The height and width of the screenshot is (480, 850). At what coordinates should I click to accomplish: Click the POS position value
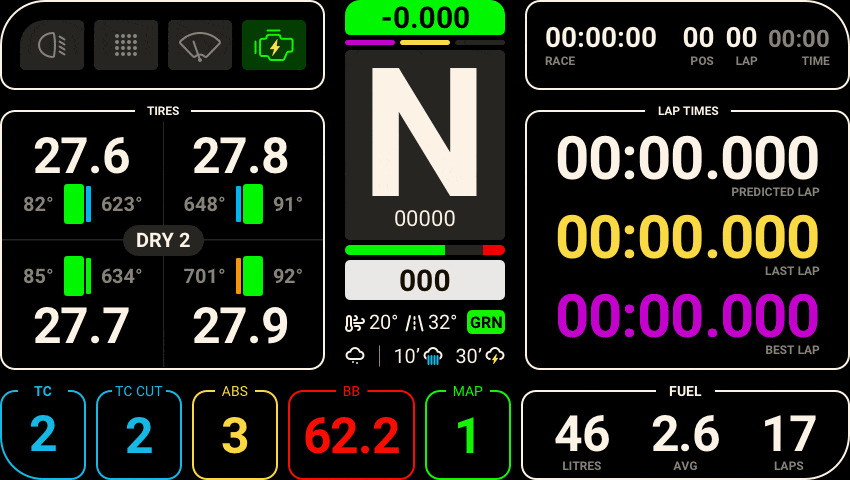(x=698, y=38)
